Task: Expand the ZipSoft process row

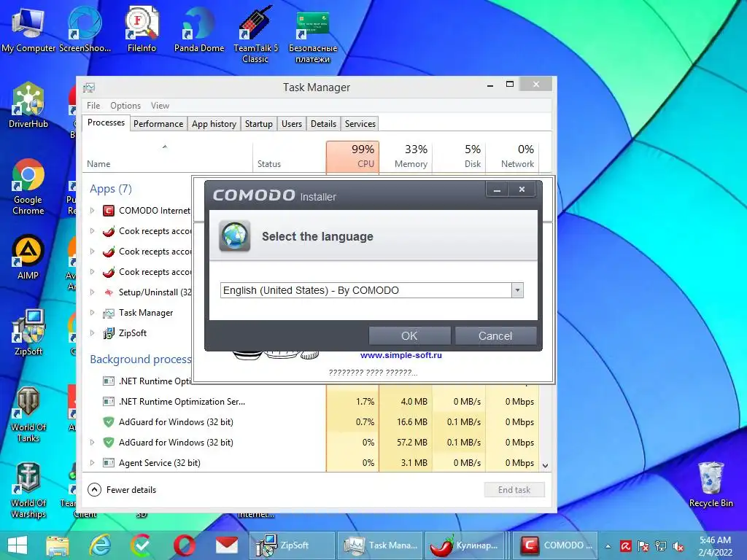Action: tap(93, 333)
